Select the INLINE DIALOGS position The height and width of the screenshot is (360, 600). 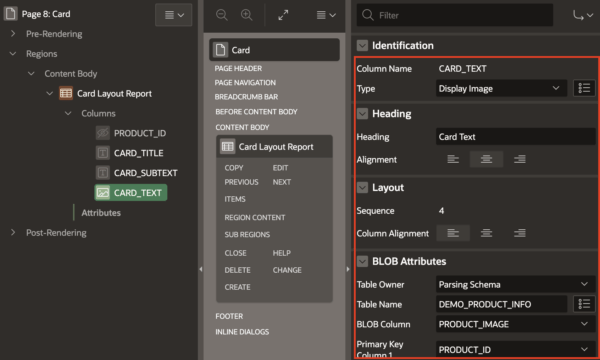[242, 332]
